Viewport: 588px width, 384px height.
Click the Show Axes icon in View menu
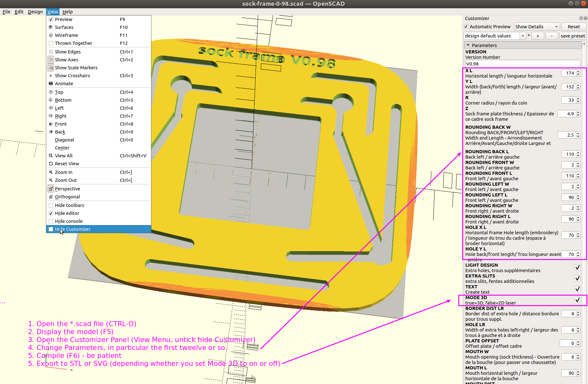pos(51,60)
